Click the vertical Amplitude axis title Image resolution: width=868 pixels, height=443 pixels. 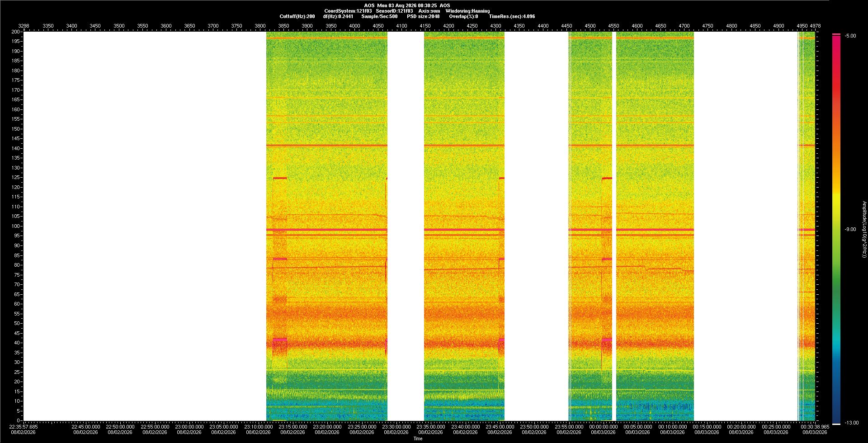[864, 229]
